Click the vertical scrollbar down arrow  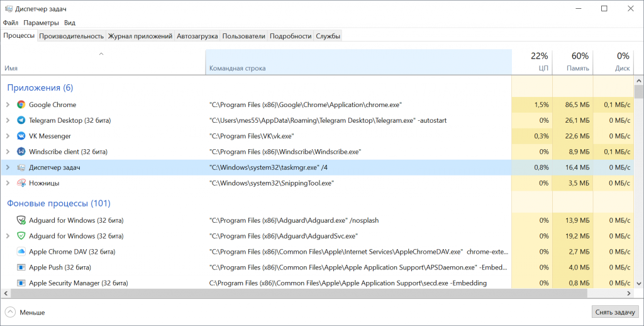639,283
